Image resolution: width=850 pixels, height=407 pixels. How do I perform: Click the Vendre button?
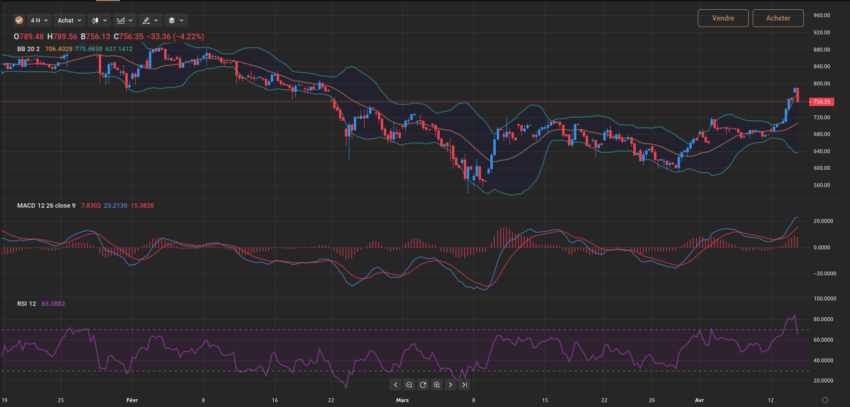coord(723,18)
